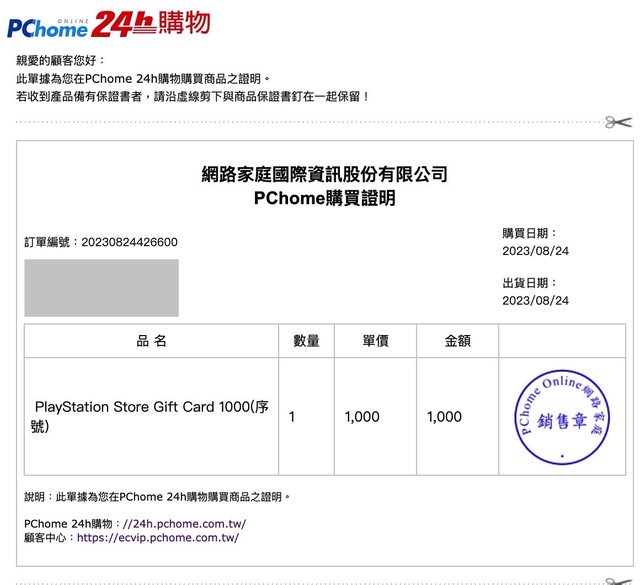Select the 金額 column header
This screenshot has height=585, width=640.
tap(457, 341)
